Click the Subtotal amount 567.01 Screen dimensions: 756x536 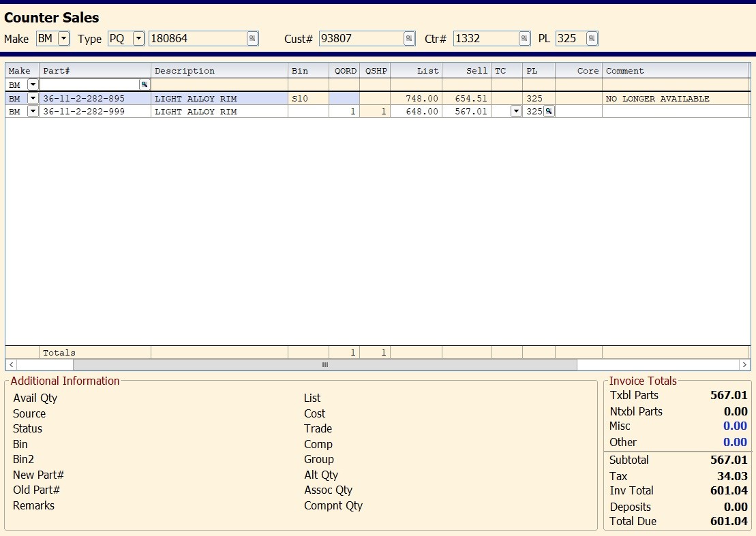[729, 460]
